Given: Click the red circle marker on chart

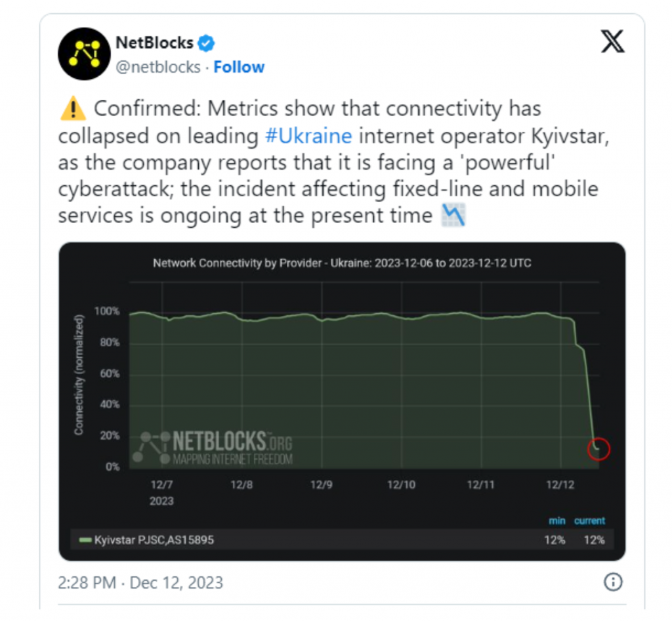Looking at the screenshot, I should point(598,449).
